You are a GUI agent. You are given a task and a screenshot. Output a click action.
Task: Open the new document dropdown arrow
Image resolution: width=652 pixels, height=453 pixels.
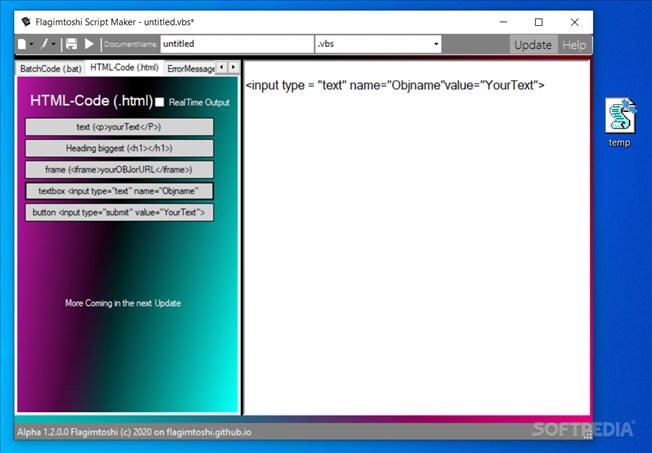31,44
